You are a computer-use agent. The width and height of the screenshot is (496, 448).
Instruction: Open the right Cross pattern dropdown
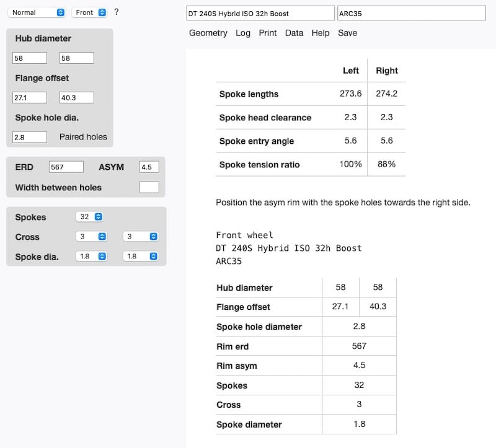click(x=141, y=237)
